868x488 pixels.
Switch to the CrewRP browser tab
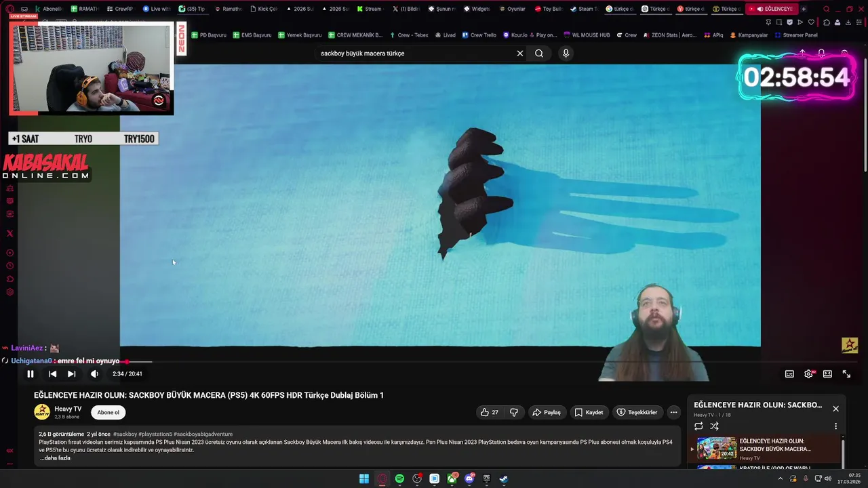tap(120, 9)
